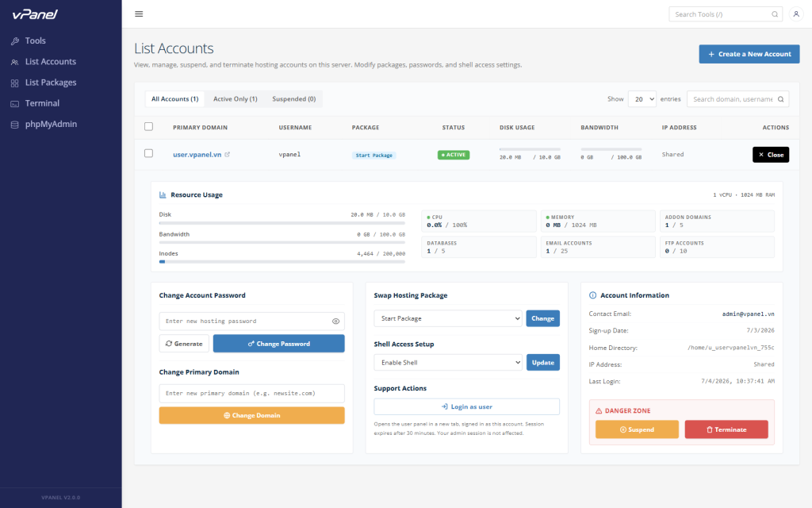Click the Bandwidth usage progress bar

coord(282,243)
